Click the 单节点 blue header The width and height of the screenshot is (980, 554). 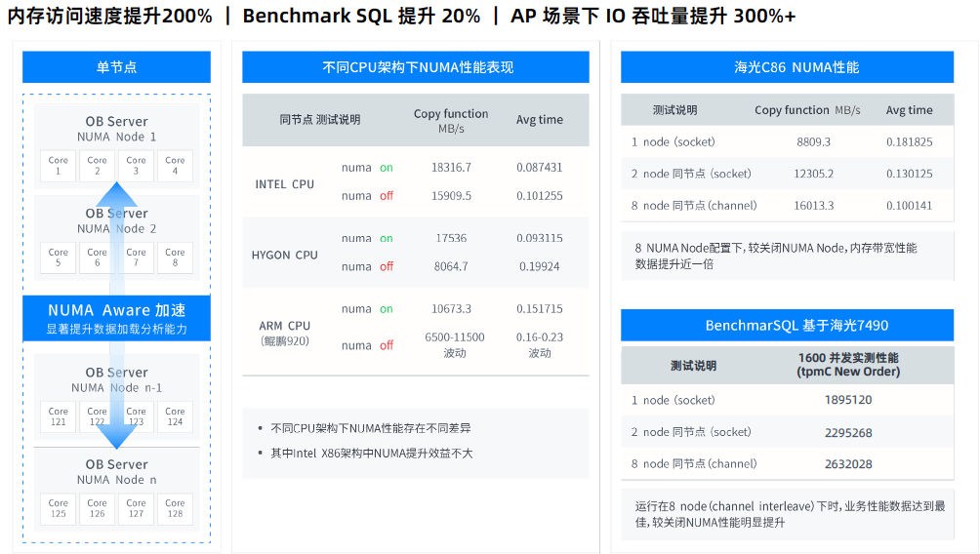coord(116,67)
